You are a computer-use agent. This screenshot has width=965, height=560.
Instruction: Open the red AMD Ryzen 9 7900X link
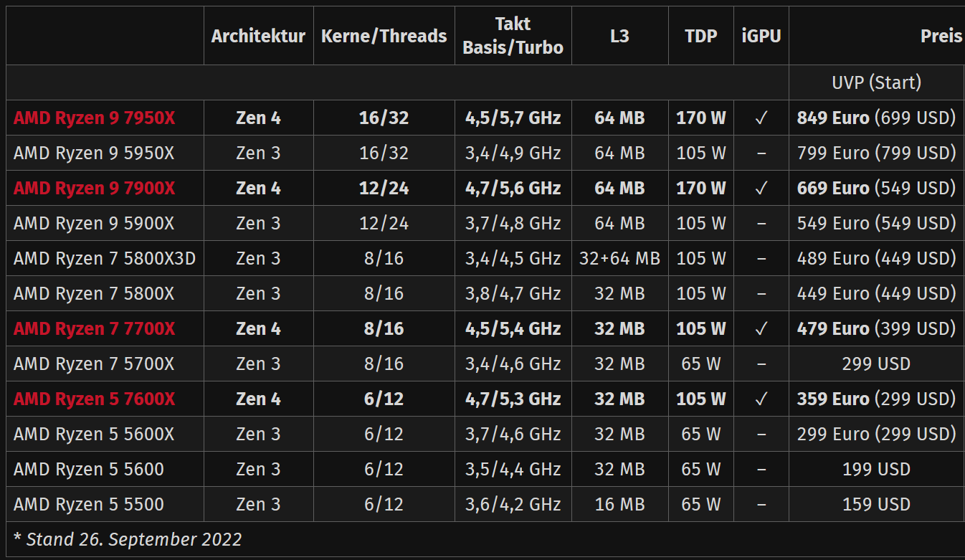(94, 188)
